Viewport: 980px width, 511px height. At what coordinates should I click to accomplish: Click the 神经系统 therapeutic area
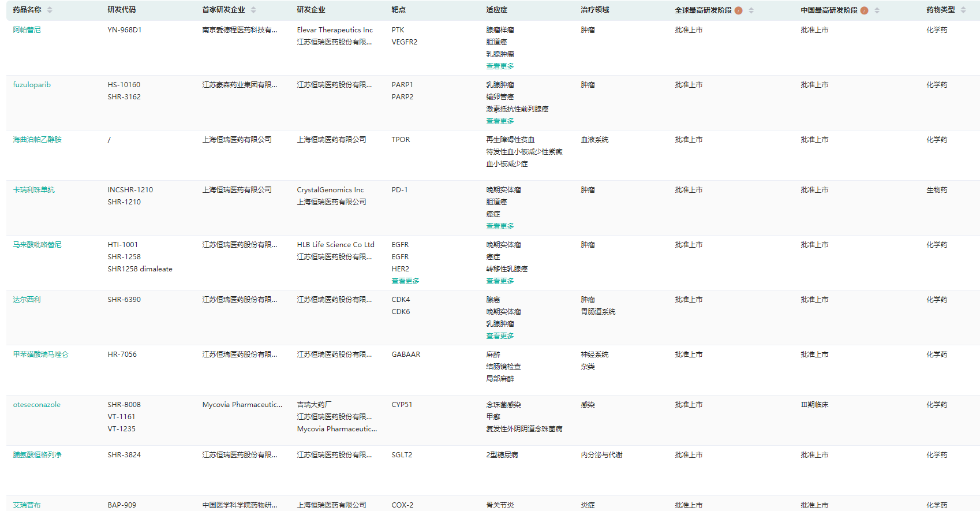[x=594, y=355]
